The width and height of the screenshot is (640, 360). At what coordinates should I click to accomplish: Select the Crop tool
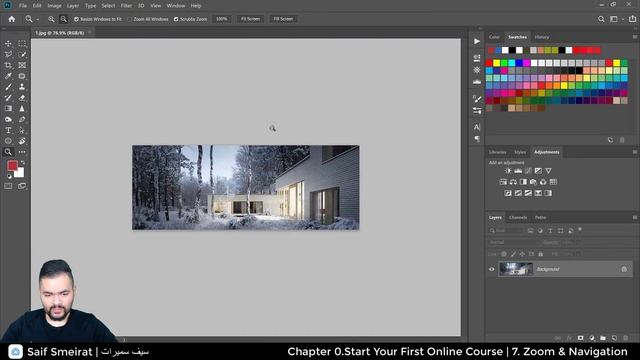[x=8, y=65]
